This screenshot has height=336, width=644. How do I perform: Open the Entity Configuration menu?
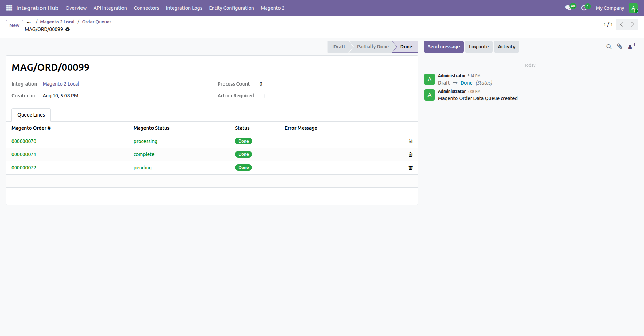231,8
